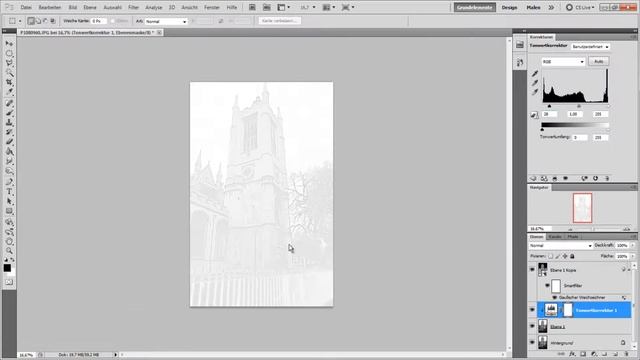Switch to Malen workspace
This screenshot has height=360, width=640.
click(x=533, y=7)
